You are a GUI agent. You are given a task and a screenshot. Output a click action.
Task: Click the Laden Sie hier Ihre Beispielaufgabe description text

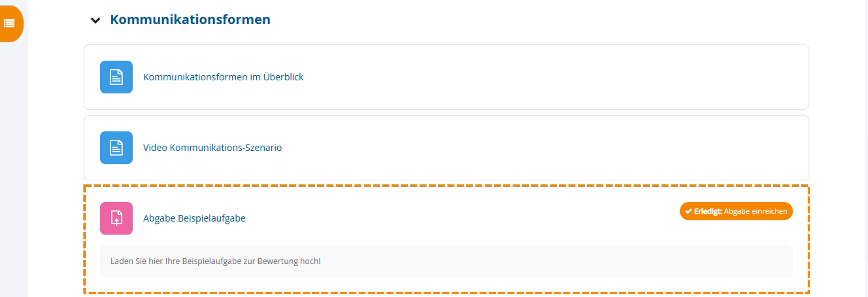coord(215,261)
